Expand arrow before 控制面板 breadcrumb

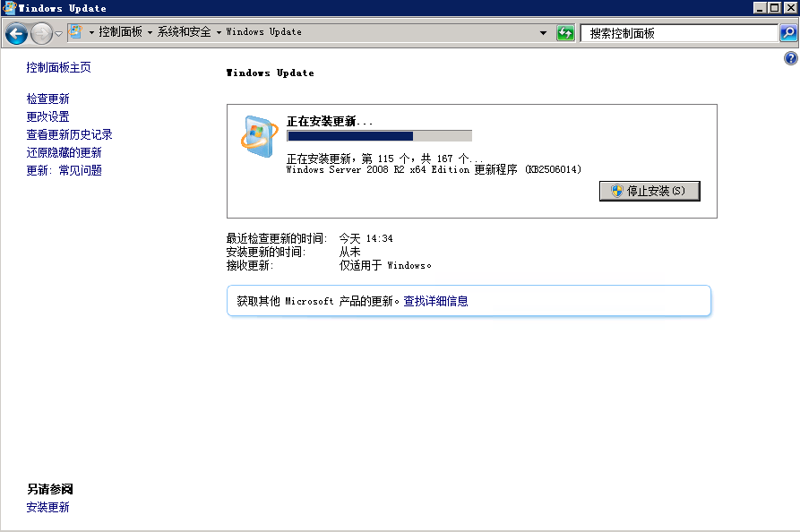click(92, 32)
